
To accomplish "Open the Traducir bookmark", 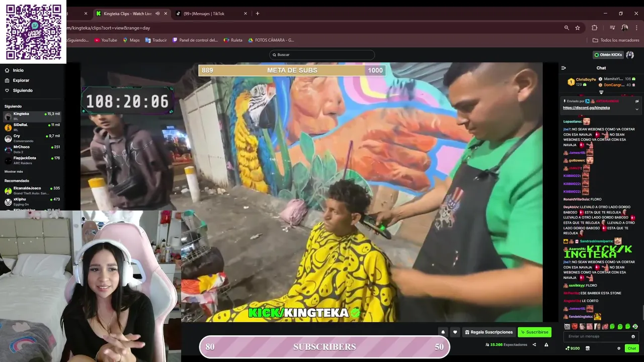I will click(x=156, y=40).
